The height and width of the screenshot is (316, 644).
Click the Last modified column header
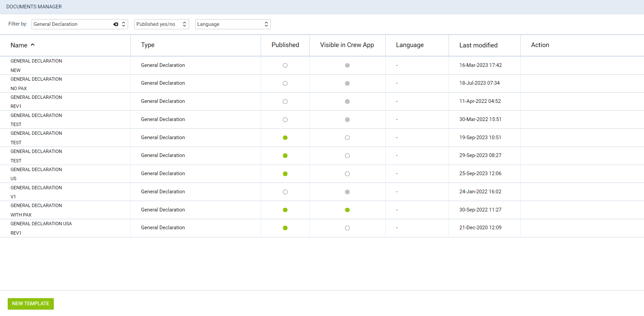point(478,45)
